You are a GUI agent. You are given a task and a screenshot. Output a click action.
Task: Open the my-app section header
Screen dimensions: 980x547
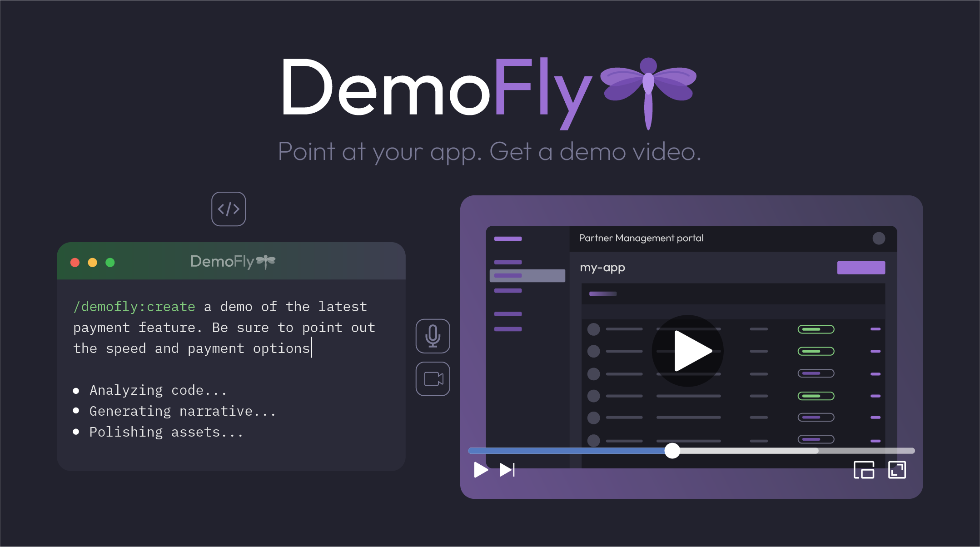pyautogui.click(x=602, y=268)
